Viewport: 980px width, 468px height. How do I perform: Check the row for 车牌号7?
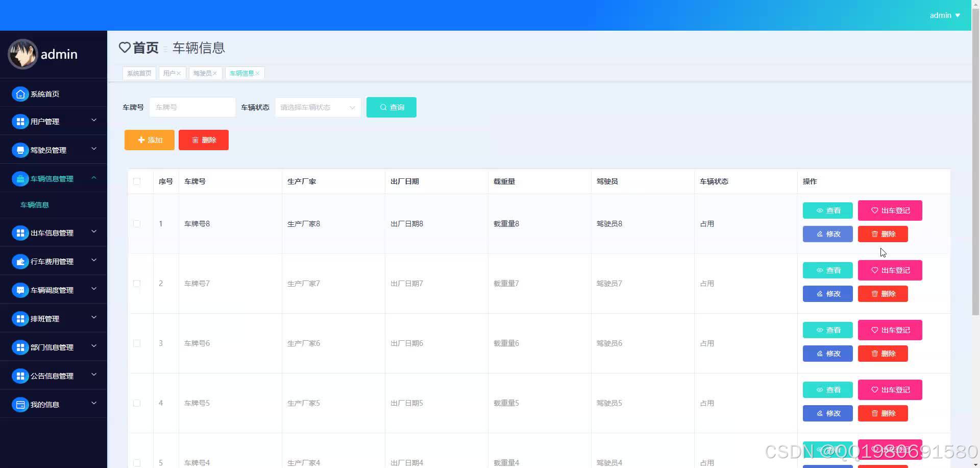coord(137,284)
